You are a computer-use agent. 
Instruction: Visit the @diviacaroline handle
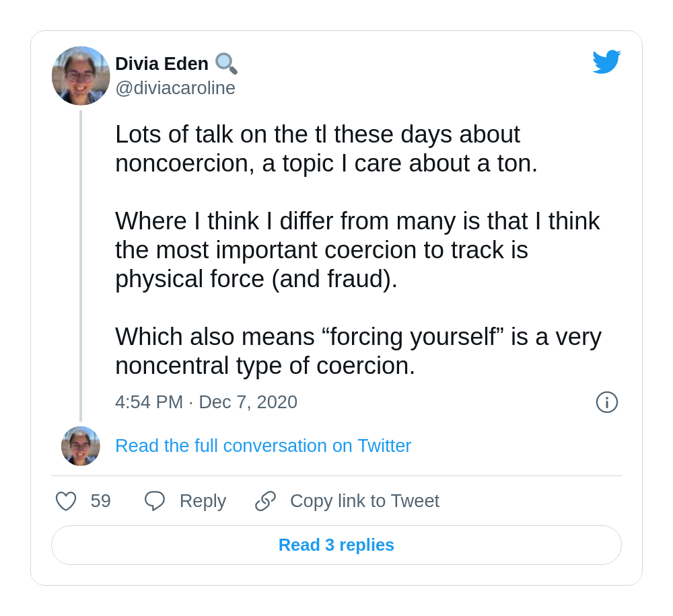[175, 88]
